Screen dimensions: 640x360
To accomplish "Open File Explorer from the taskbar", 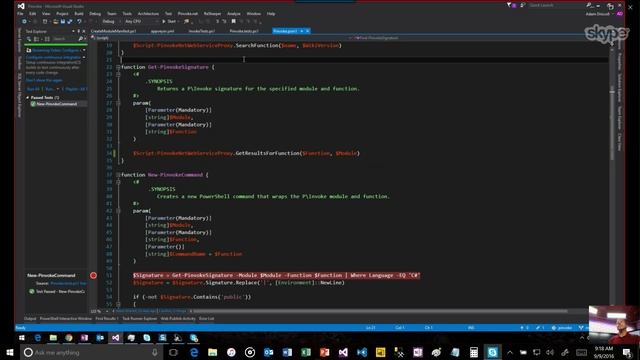I will pyautogui.click(x=212, y=352).
